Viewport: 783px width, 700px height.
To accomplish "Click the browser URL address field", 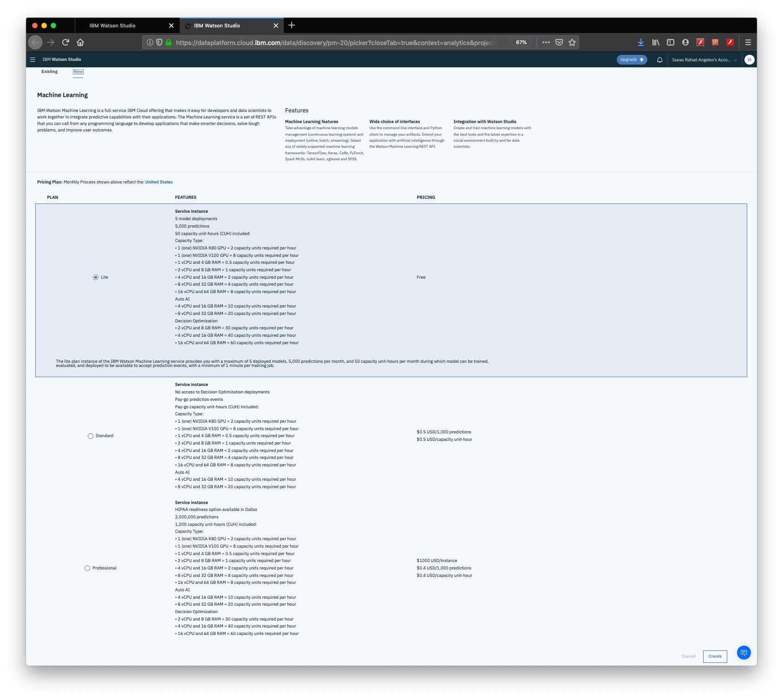I will 334,43.
